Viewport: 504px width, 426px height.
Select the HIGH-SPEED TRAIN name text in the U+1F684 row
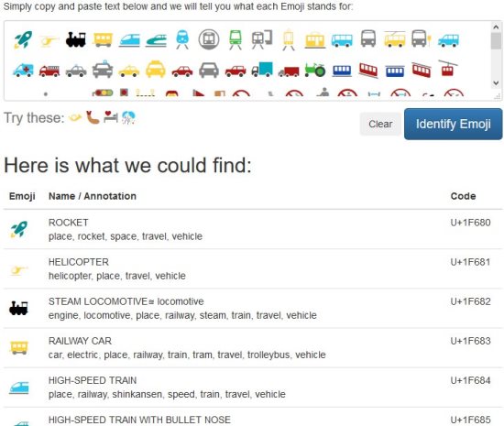coord(93,380)
